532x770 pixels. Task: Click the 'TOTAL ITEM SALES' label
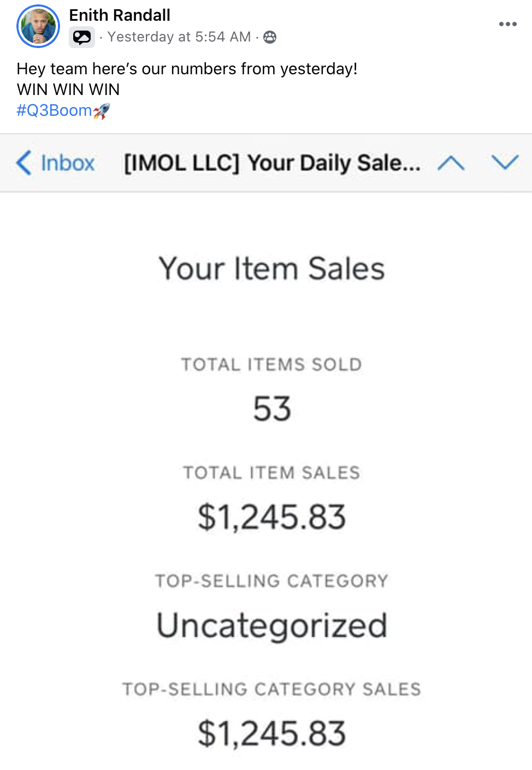(271, 473)
